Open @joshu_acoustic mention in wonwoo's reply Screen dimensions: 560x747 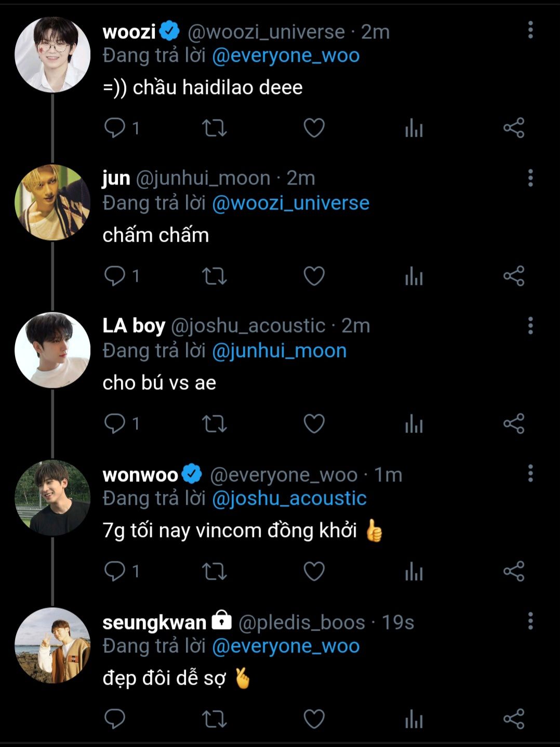289,499
